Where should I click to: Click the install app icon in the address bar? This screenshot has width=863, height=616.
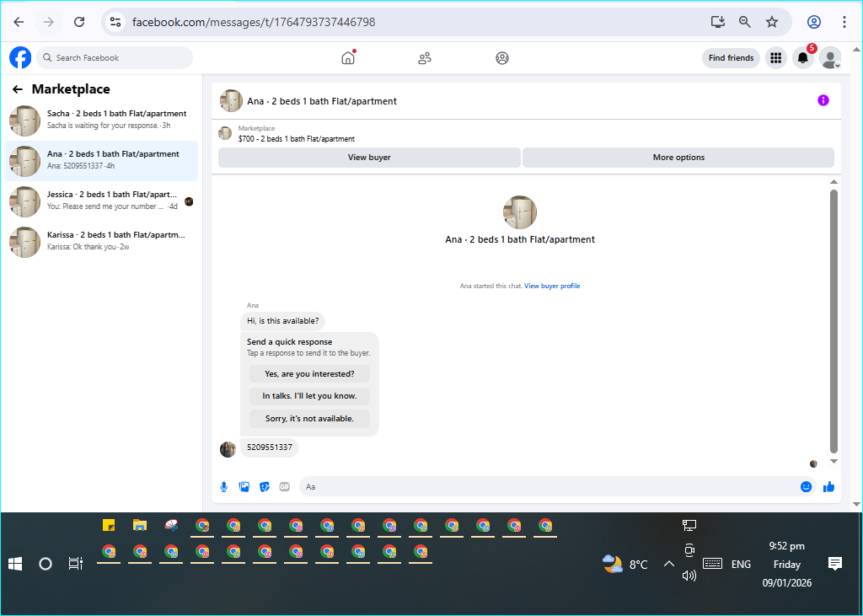coord(718,22)
